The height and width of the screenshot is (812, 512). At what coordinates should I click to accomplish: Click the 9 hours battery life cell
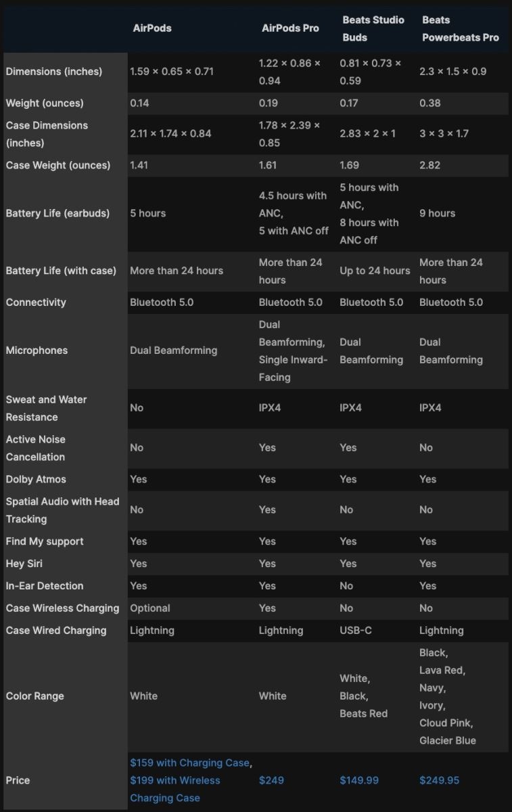pyautogui.click(x=437, y=213)
